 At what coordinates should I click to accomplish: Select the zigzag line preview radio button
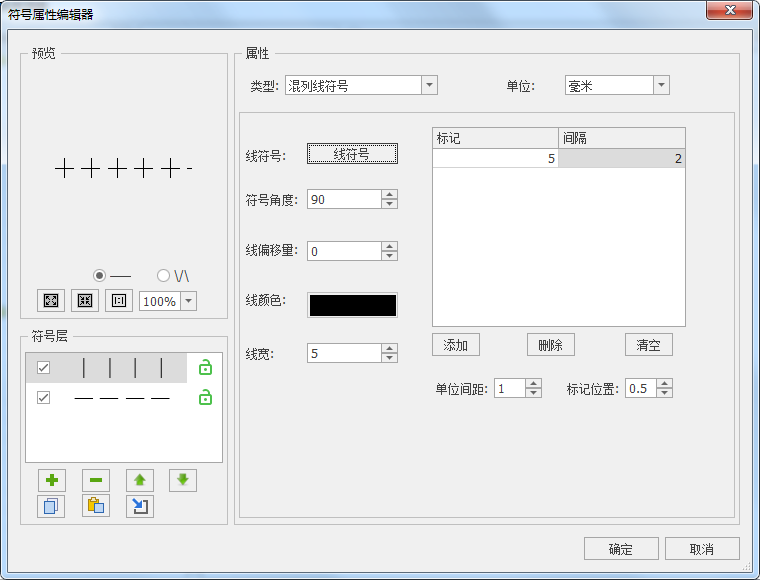(x=164, y=275)
